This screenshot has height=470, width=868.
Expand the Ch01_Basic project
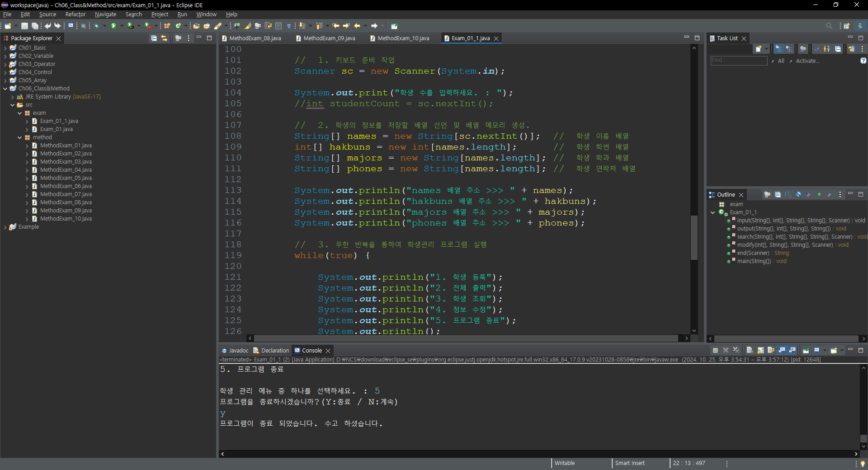point(5,48)
